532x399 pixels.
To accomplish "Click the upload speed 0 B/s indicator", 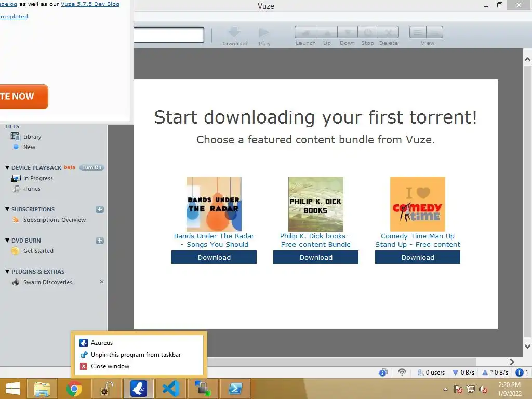I will click(495, 373).
